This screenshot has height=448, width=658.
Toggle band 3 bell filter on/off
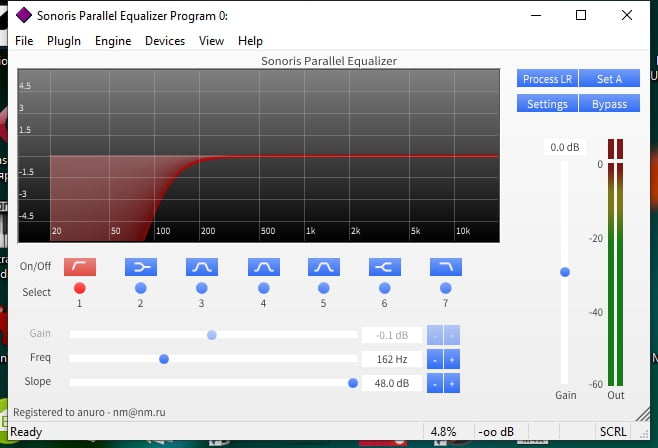(202, 267)
